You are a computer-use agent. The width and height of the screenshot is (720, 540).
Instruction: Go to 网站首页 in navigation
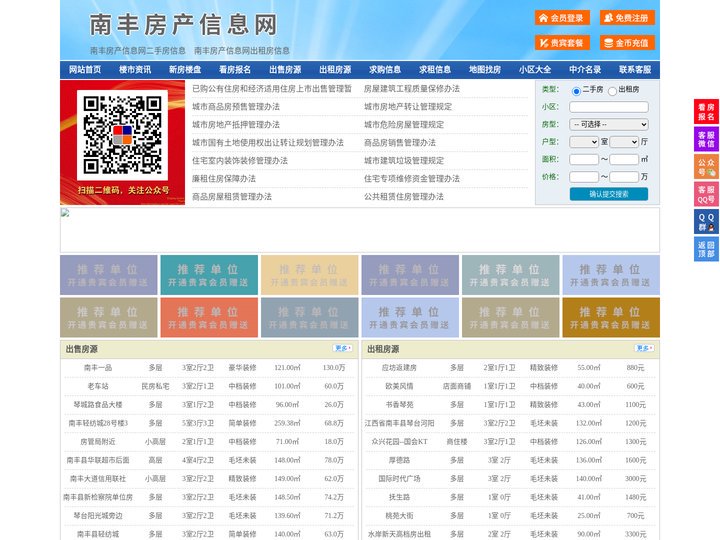click(85, 70)
